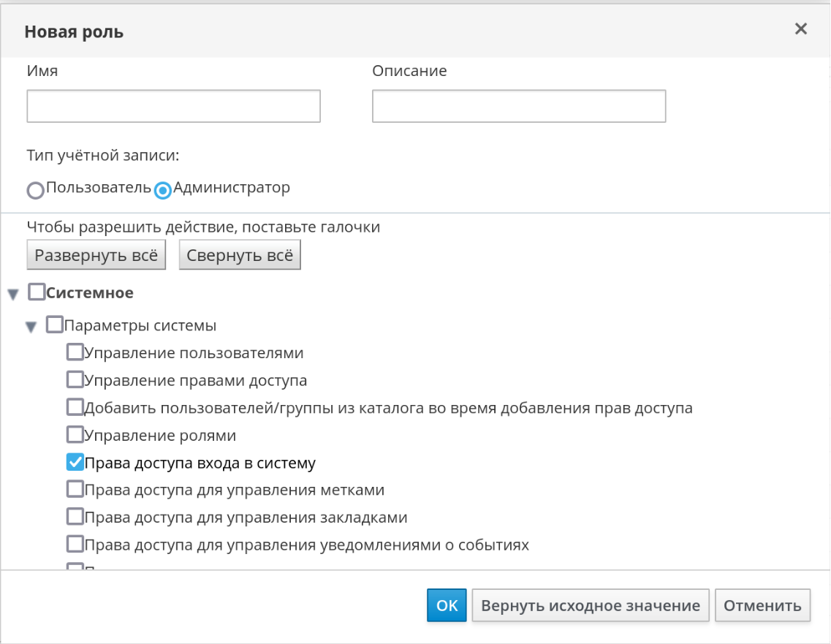Click the Имя input field
The image size is (831, 644).
coord(173,106)
